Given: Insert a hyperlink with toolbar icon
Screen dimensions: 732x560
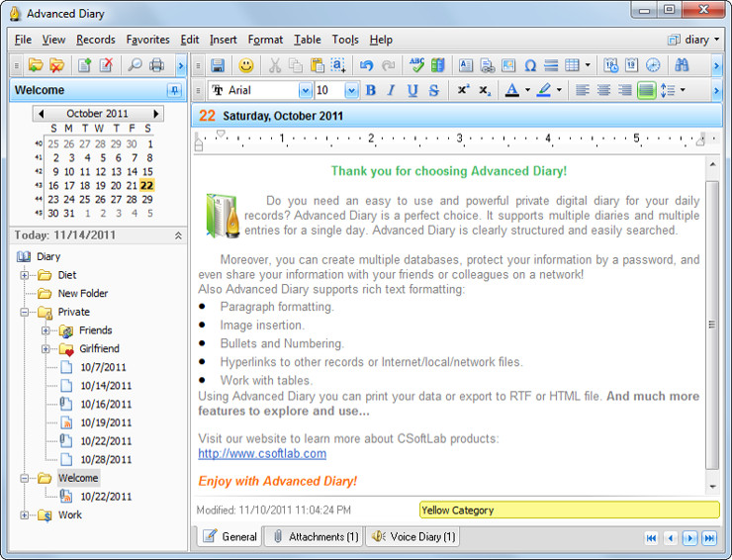Looking at the screenshot, I should [x=487, y=65].
